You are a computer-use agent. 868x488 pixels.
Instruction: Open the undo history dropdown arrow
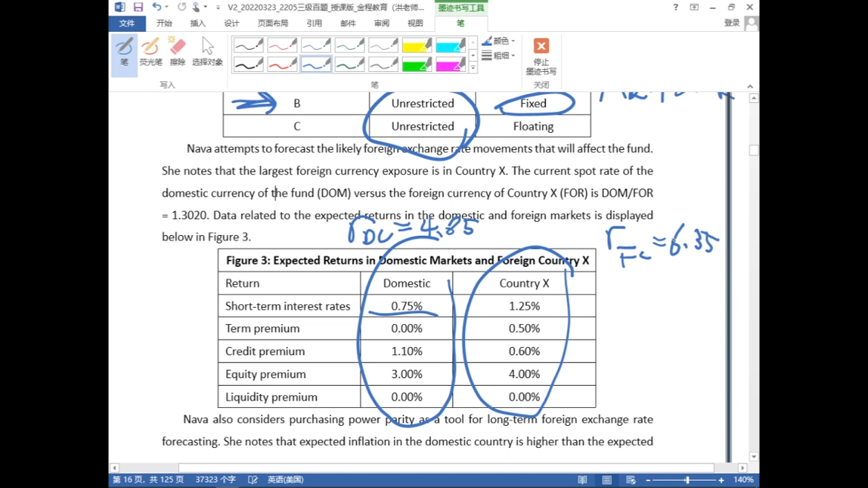[167, 7]
